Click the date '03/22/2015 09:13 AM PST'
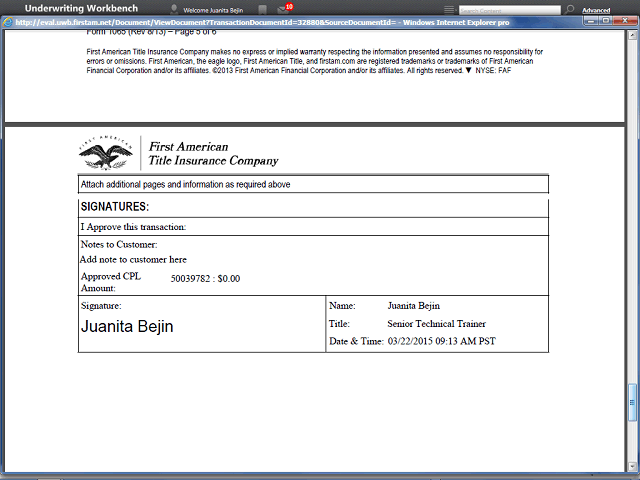The image size is (640, 480). (x=442, y=341)
